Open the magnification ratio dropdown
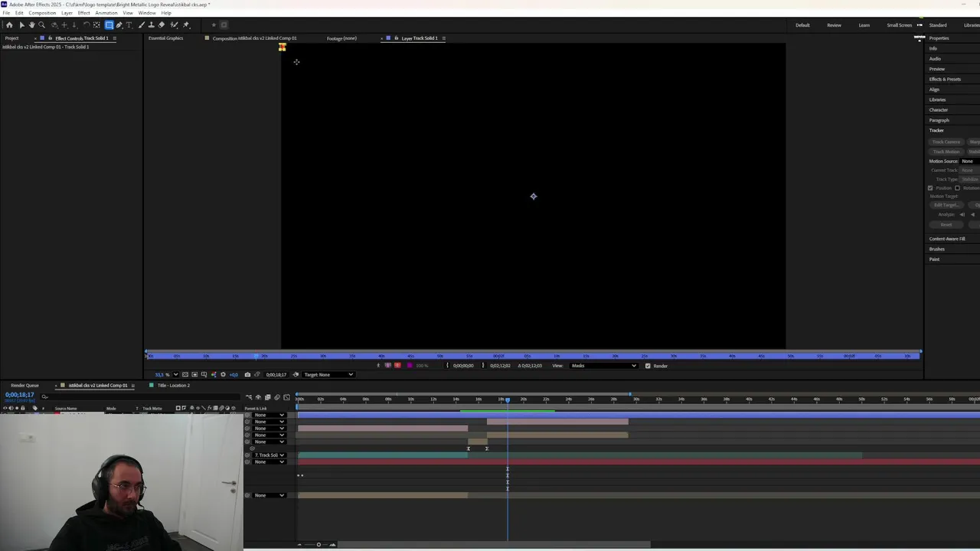980x551 pixels. [x=175, y=374]
